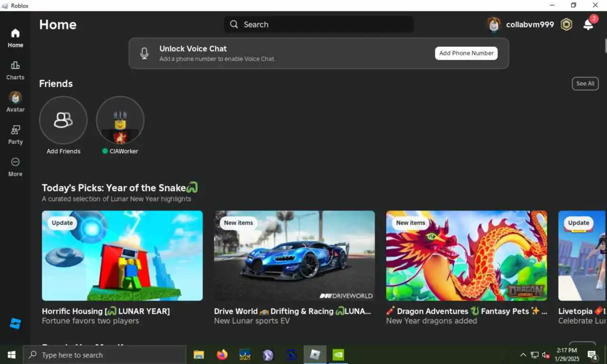
Task: Click the NVIDIA taskbar icon
Action: (338, 355)
